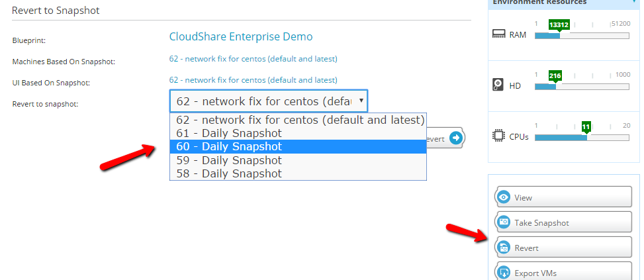Click the 216 HD value marker
The image size is (644, 280).
pos(555,75)
